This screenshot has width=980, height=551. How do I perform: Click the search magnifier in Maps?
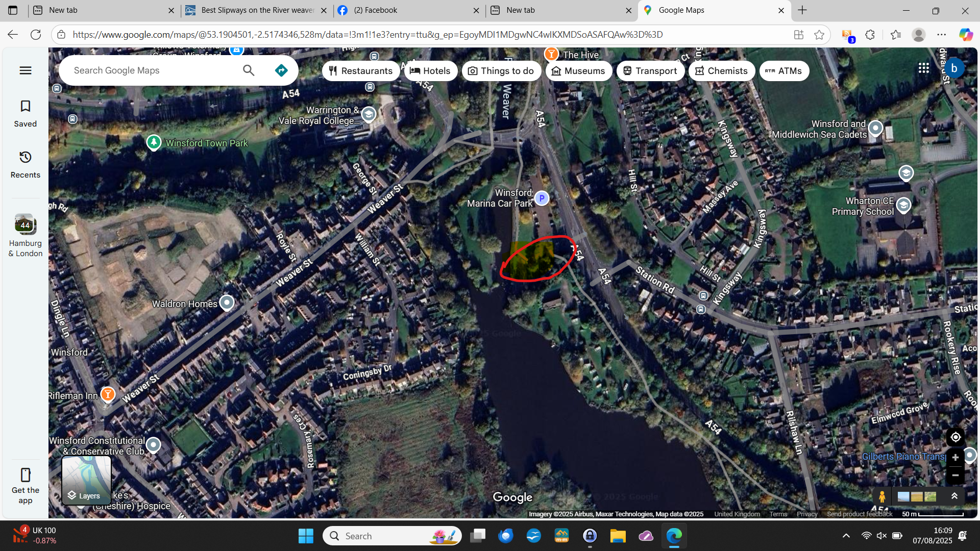[249, 70]
